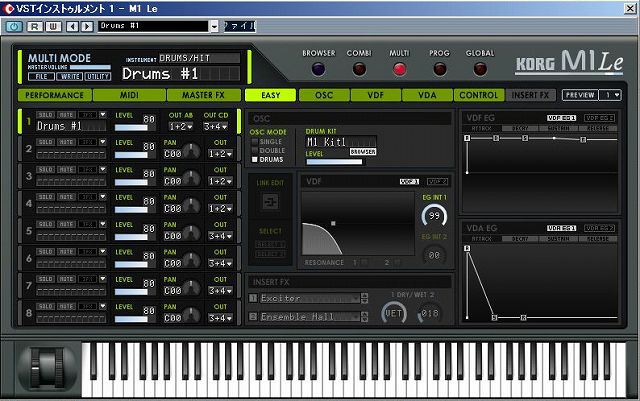
Task: Toggle the VST plugin power button
Action: tap(14, 27)
